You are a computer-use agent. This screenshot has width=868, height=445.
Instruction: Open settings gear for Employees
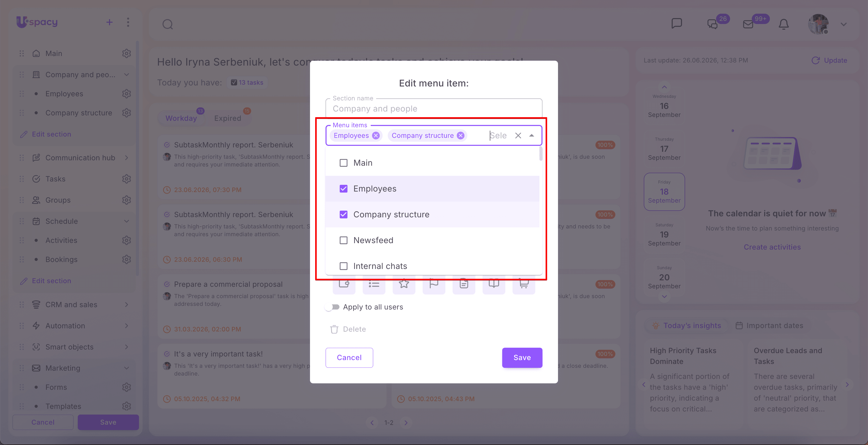click(x=126, y=94)
